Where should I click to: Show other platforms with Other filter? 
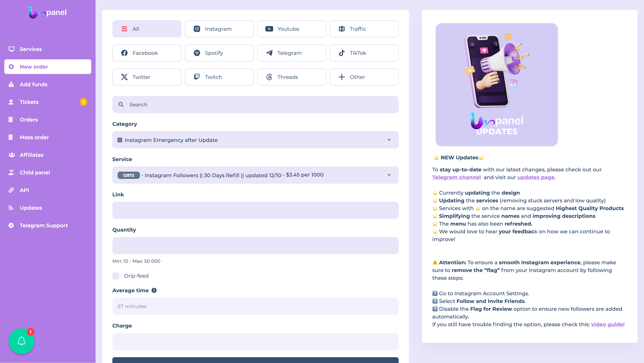pos(364,77)
